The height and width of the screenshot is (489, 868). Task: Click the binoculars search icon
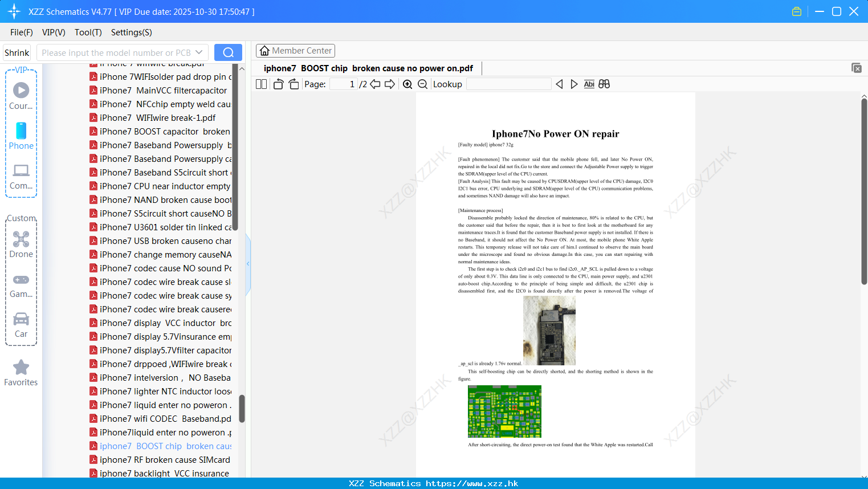pos(604,84)
